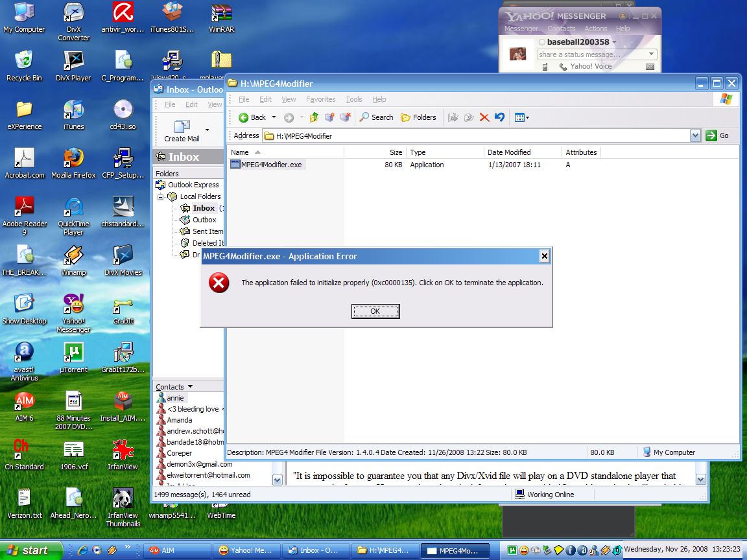Sort by the Attributes column header

click(581, 152)
